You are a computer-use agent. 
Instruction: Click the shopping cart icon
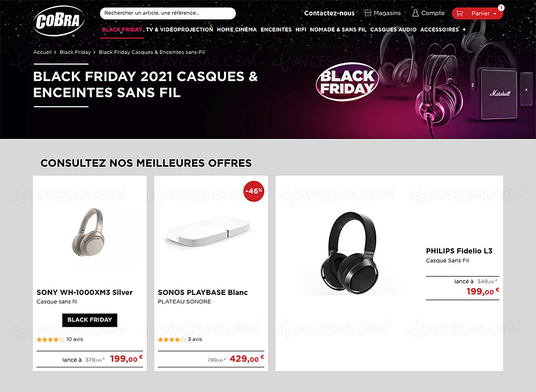pos(460,13)
